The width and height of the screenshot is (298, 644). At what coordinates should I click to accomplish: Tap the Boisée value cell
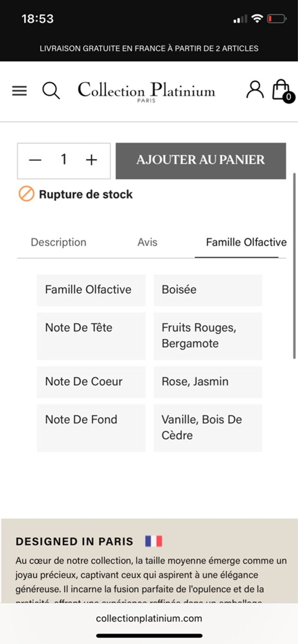coord(208,290)
